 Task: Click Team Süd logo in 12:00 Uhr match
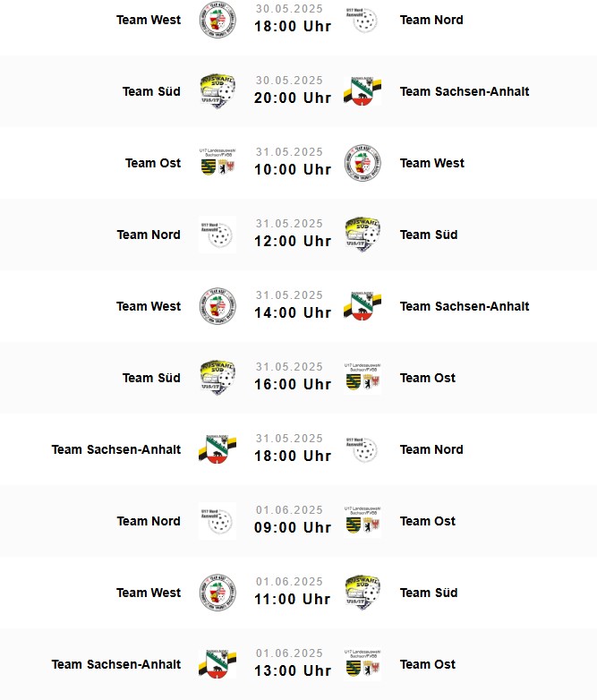pos(362,235)
